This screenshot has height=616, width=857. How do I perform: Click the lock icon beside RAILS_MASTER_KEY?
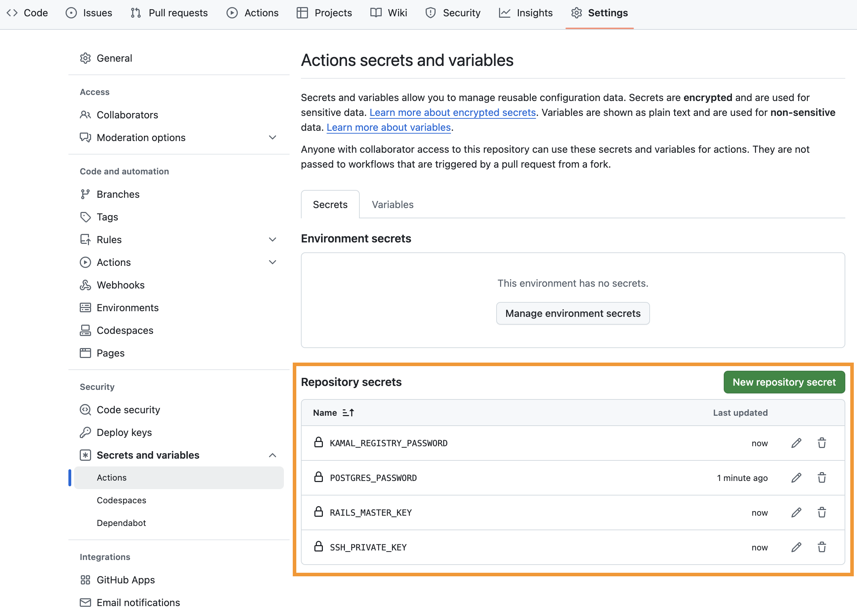tap(319, 512)
